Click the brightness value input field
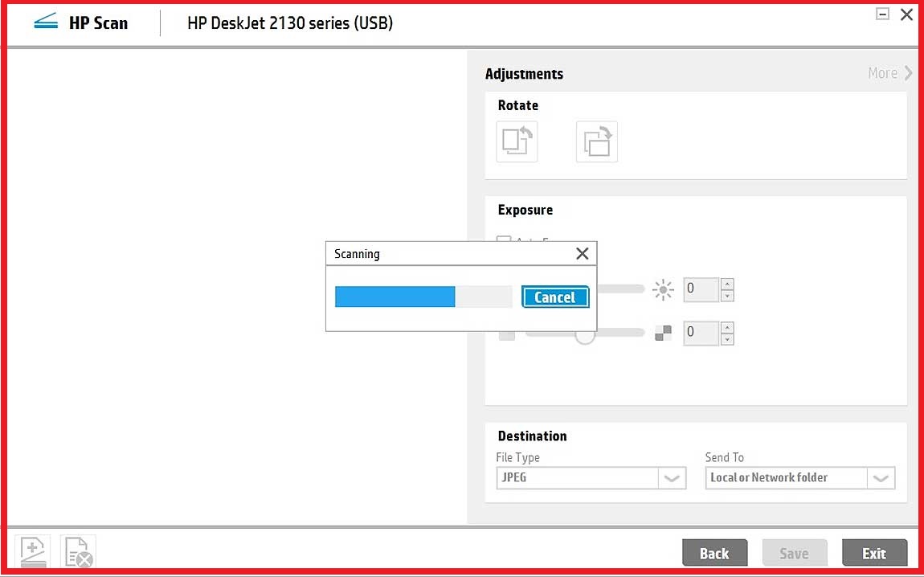The image size is (924, 577). coord(700,290)
